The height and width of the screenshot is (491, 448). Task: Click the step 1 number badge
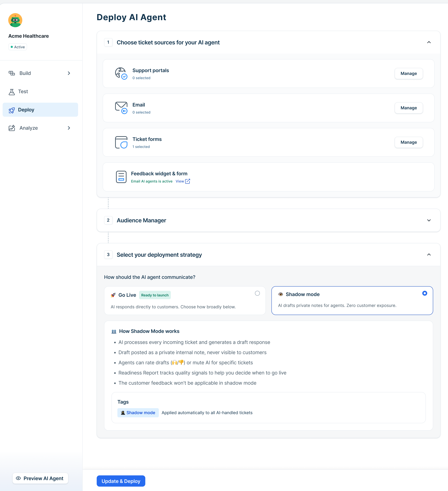(x=108, y=42)
